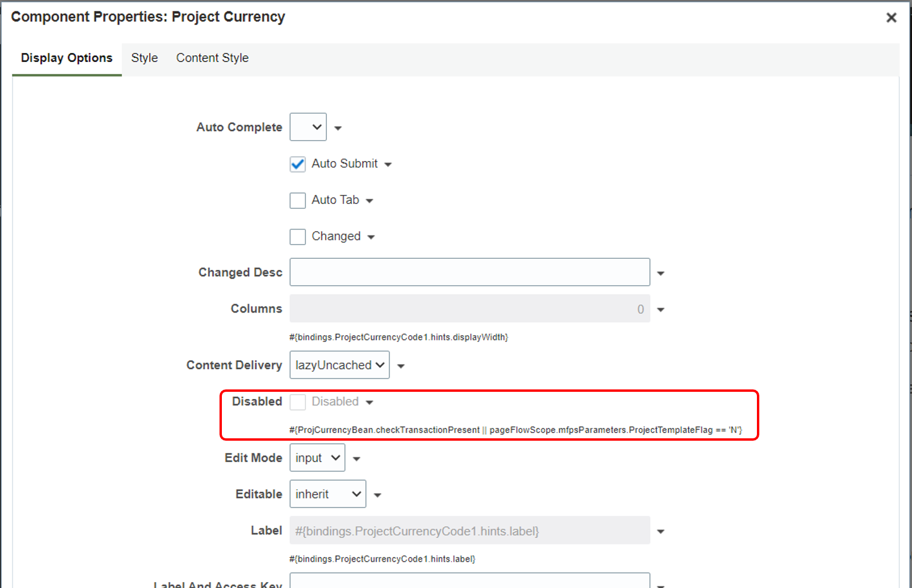912x588 pixels.
Task: Open expression menu arrow beside Auto Submit
Action: [x=388, y=165]
